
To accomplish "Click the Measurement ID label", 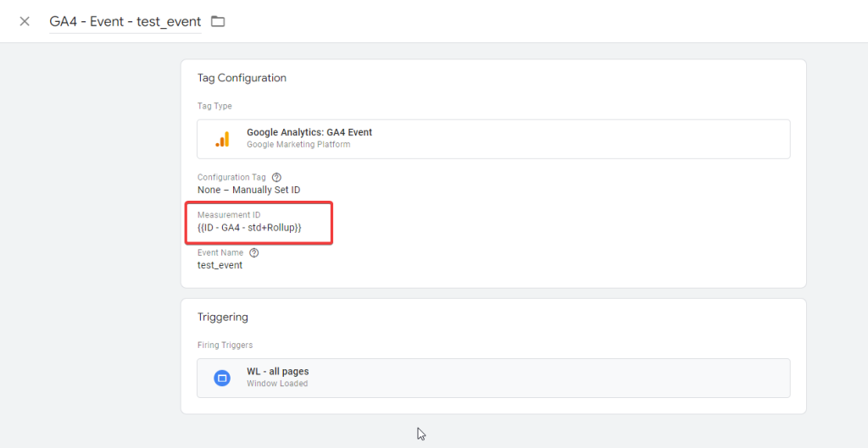I will click(229, 215).
